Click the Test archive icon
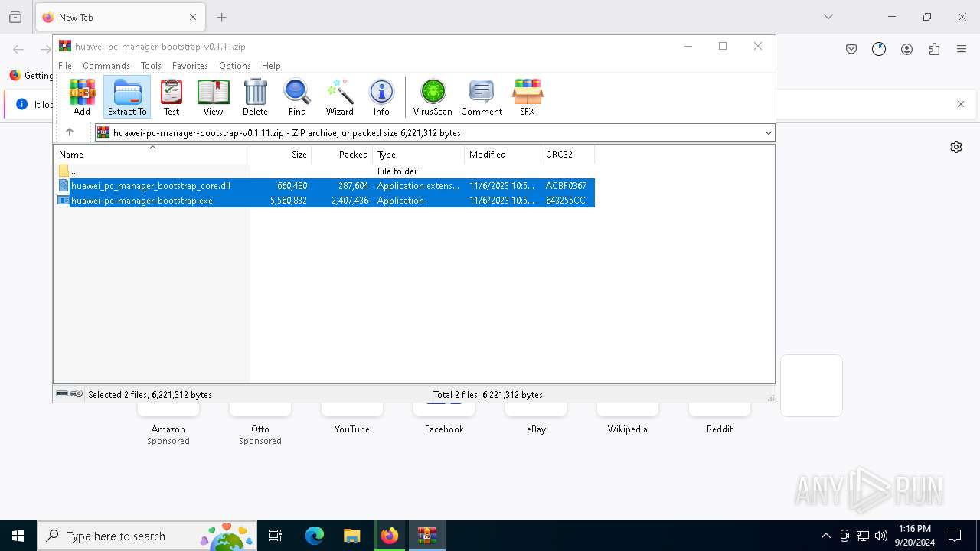The height and width of the screenshot is (551, 980). 171,97
